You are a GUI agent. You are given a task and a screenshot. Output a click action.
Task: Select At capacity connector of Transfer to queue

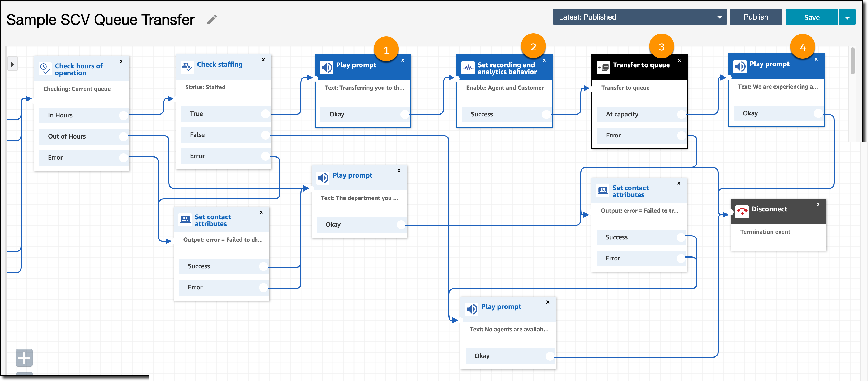coord(682,115)
